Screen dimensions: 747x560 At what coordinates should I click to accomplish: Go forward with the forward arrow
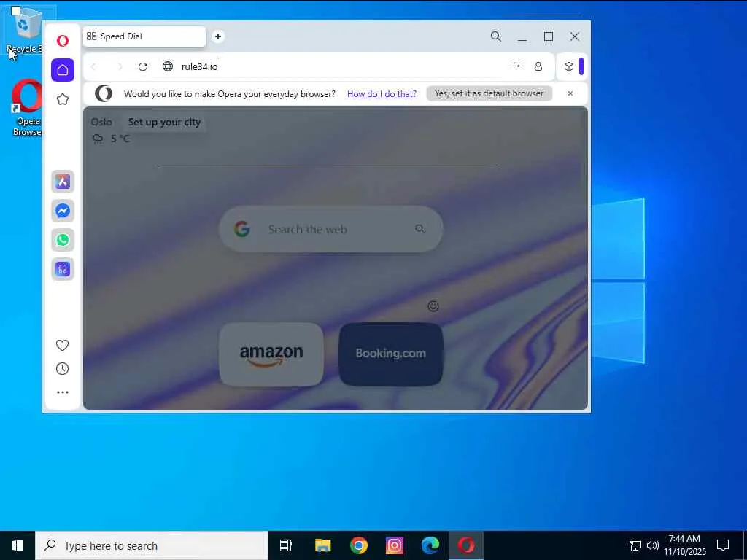point(120,66)
